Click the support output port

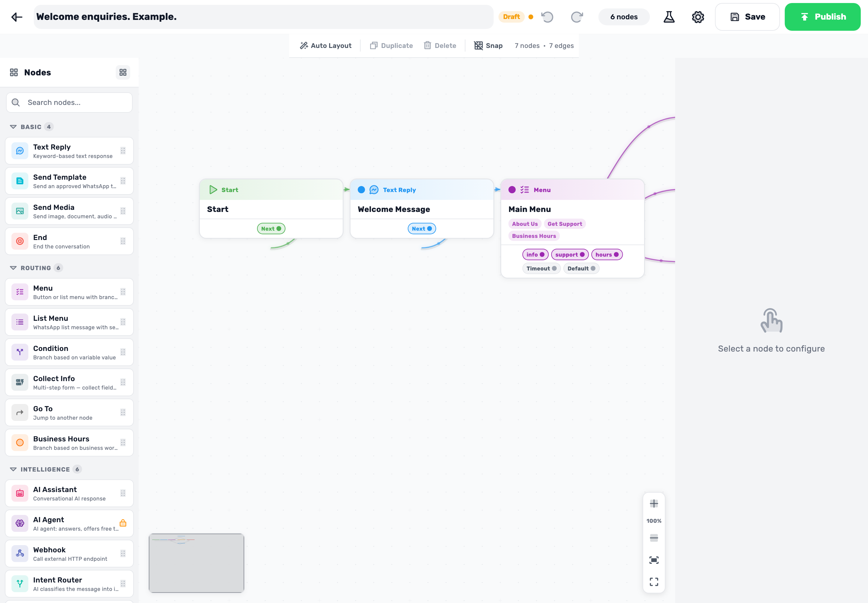coord(582,255)
